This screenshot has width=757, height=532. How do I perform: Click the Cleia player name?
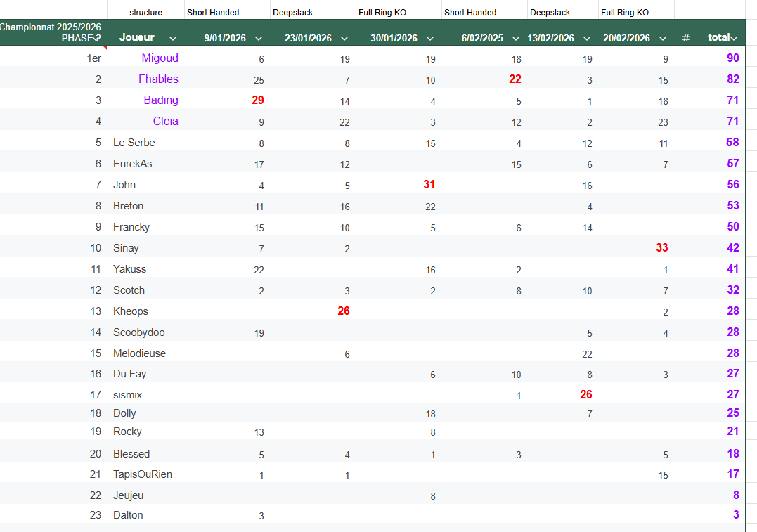click(x=165, y=121)
